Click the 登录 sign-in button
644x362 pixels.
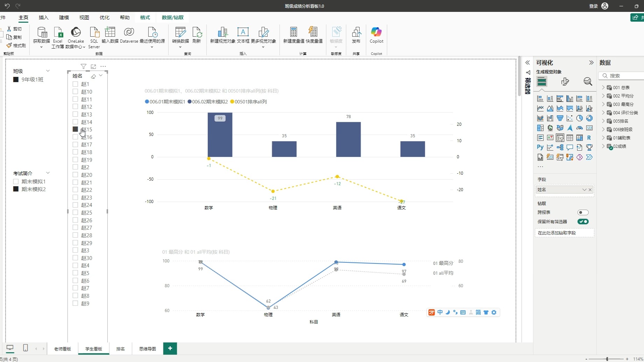[593, 6]
